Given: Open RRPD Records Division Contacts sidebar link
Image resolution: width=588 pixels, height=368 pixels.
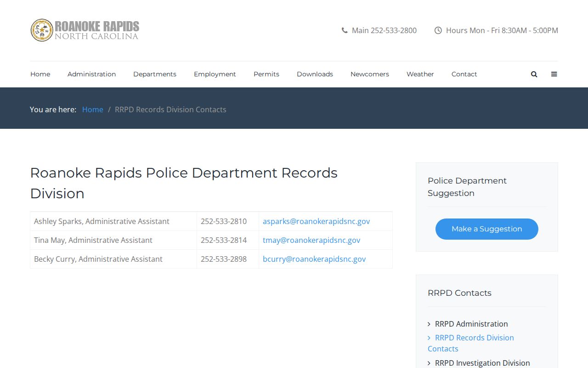Looking at the screenshot, I should pyautogui.click(x=471, y=343).
